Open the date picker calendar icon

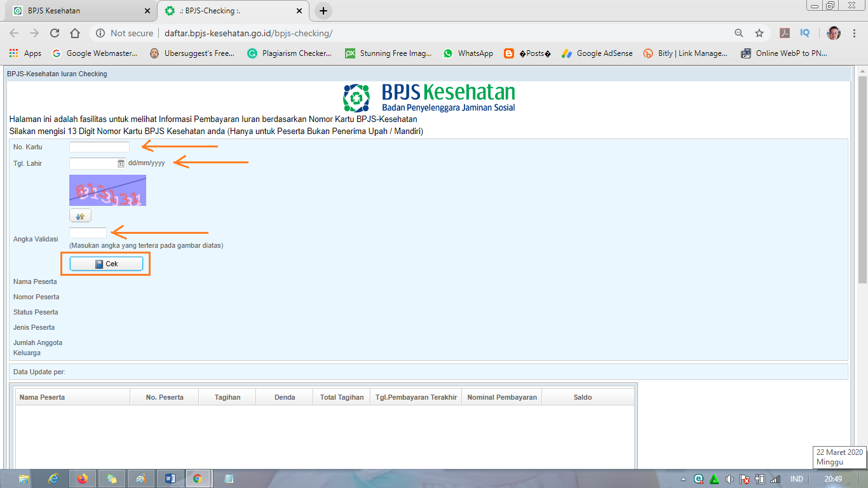tap(121, 163)
